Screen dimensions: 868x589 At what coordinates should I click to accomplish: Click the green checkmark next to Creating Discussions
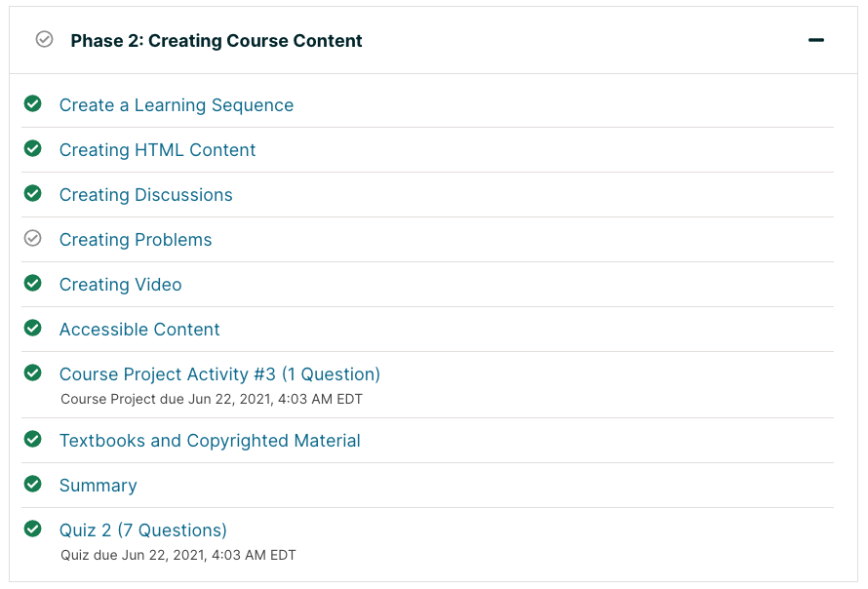pos(32,193)
